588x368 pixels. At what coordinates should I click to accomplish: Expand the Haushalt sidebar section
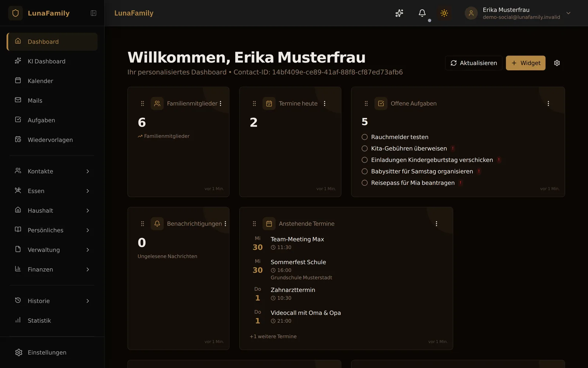click(x=52, y=210)
